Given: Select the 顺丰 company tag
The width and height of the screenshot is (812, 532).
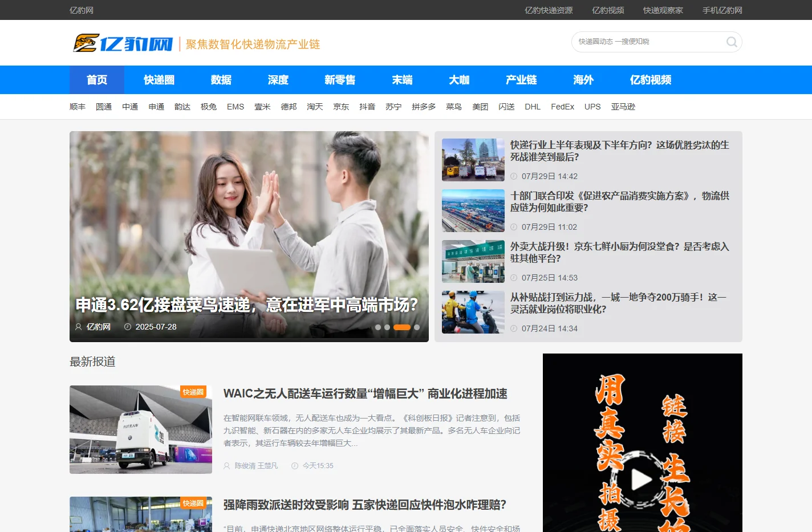Looking at the screenshot, I should pos(78,107).
